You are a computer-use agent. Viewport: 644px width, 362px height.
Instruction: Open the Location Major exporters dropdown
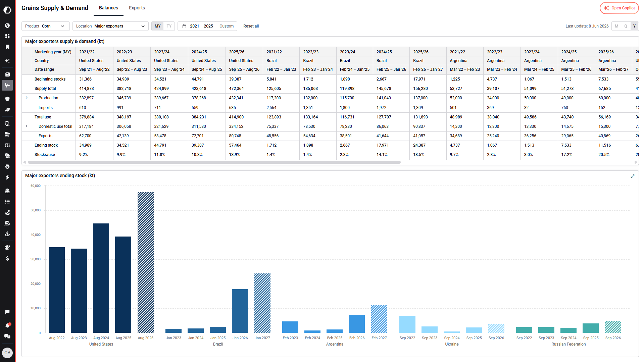110,26
